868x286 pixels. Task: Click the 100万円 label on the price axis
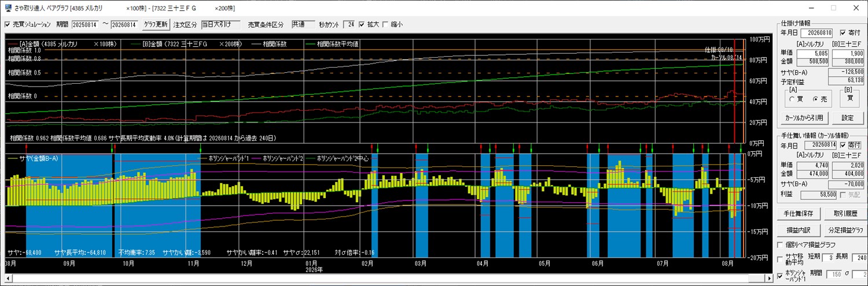[759, 39]
